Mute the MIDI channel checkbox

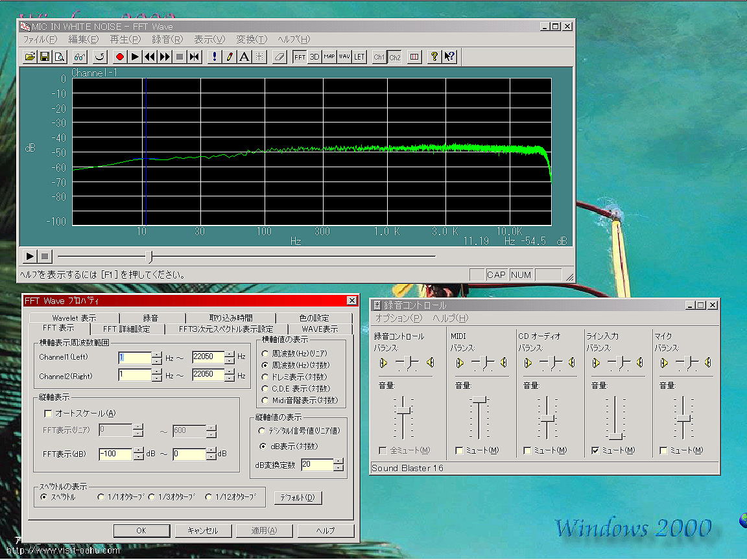coord(459,450)
